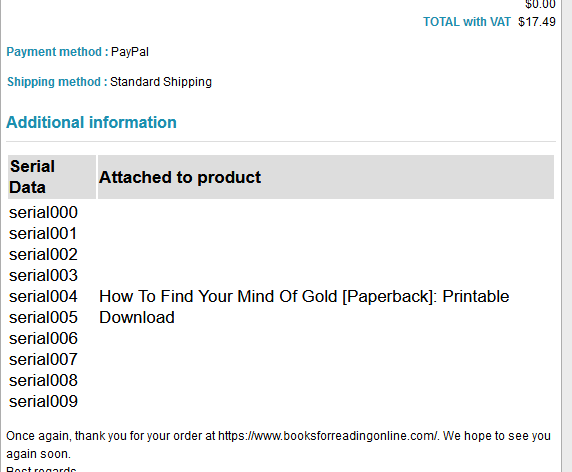Viewport: 572px width, 472px height.
Task: Click the TOTAL with VAT label
Action: coord(467,22)
